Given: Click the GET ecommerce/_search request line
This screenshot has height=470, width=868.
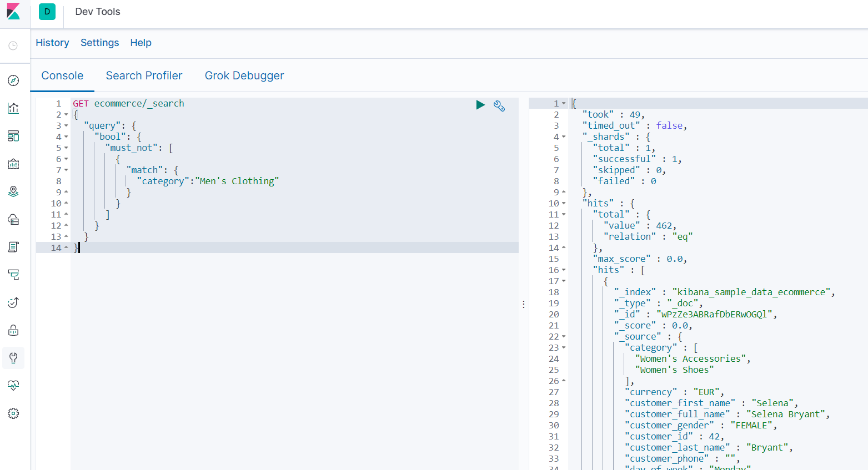Looking at the screenshot, I should pos(128,103).
